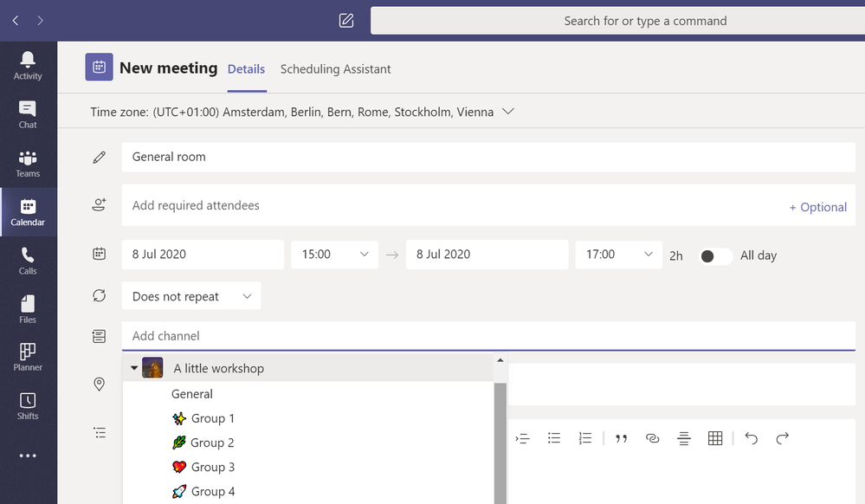Switch to the Scheduling Assistant tab

(335, 69)
